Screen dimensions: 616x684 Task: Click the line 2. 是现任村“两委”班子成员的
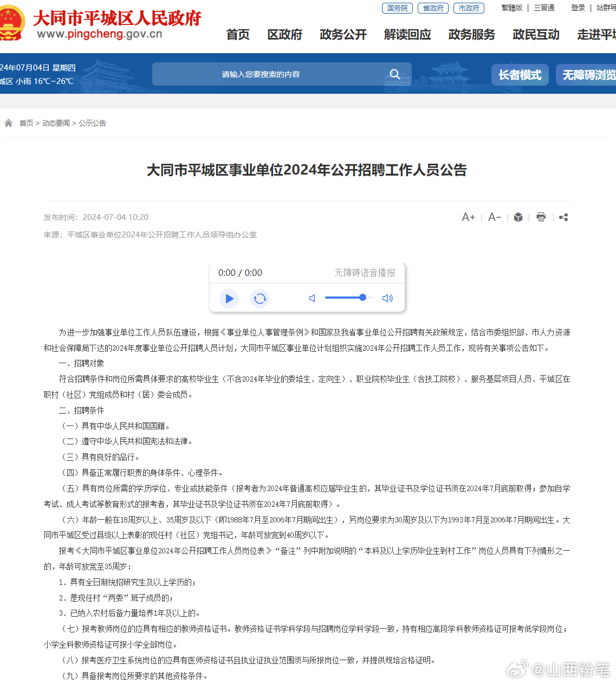[116, 598]
